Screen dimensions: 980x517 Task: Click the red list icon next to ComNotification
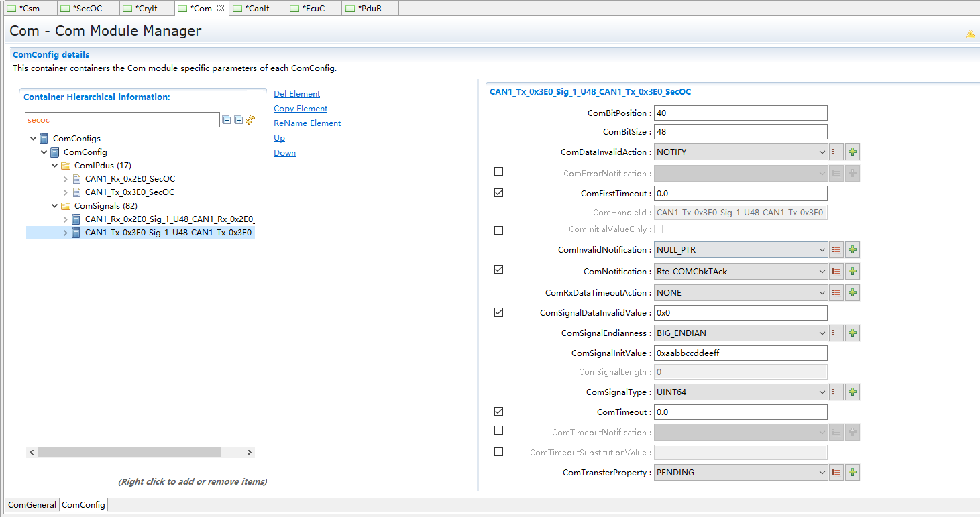(x=836, y=272)
